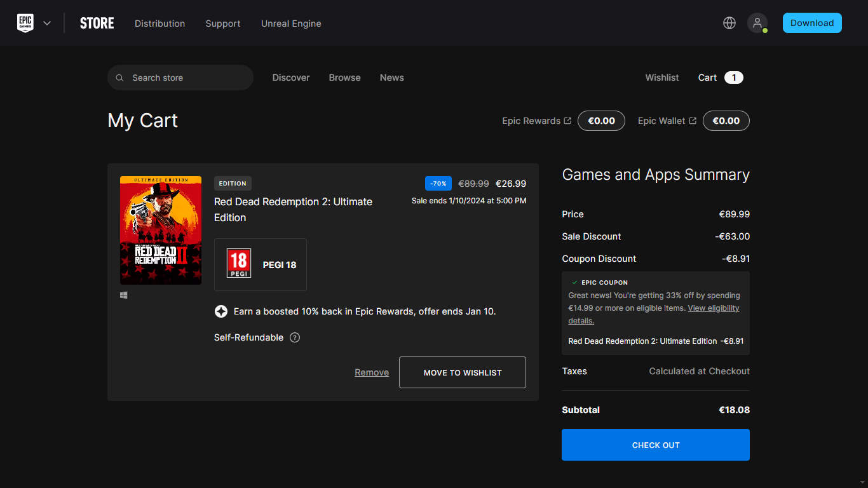Click Taxes Calculated at Checkout text

pyautogui.click(x=699, y=371)
